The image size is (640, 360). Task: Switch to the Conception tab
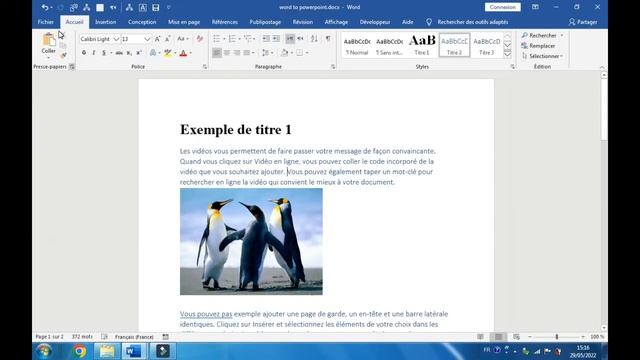pyautogui.click(x=142, y=22)
